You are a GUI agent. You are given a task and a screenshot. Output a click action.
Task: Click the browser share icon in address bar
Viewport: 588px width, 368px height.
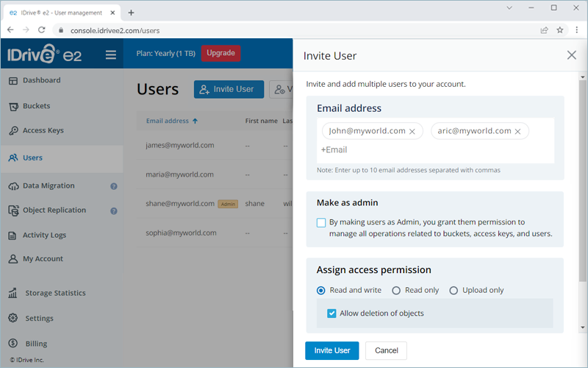coord(544,30)
